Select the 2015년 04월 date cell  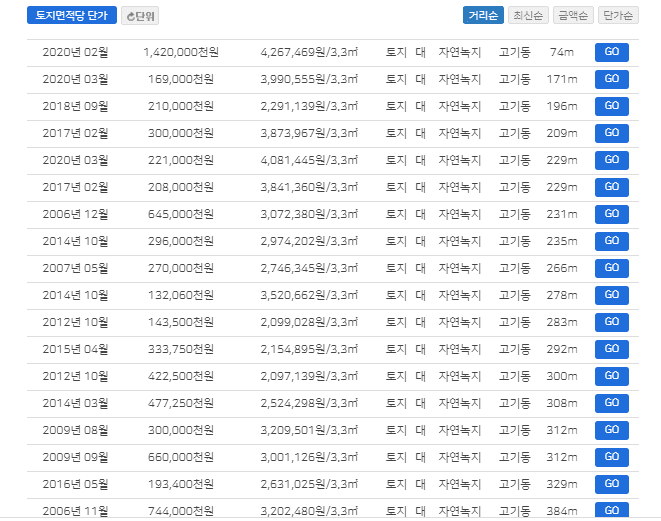click(75, 349)
